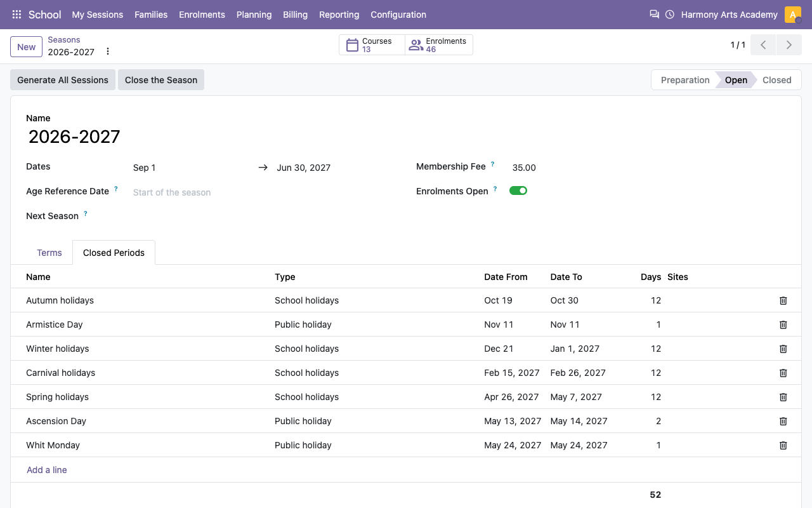Open the season actions kebab menu
Screen dimensions: 812x508
click(x=108, y=51)
